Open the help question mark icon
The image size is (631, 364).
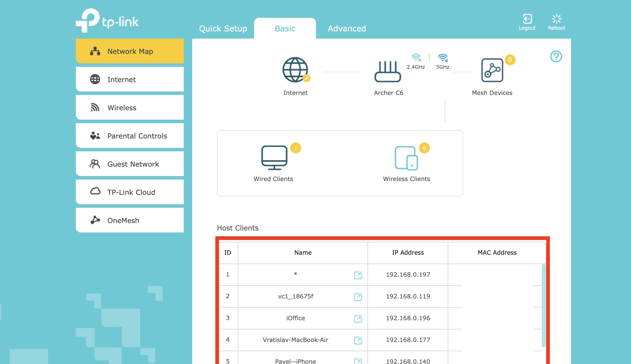[x=556, y=56]
